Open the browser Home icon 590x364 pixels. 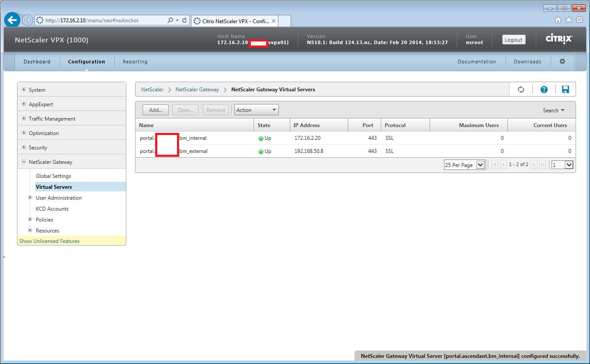(558, 20)
